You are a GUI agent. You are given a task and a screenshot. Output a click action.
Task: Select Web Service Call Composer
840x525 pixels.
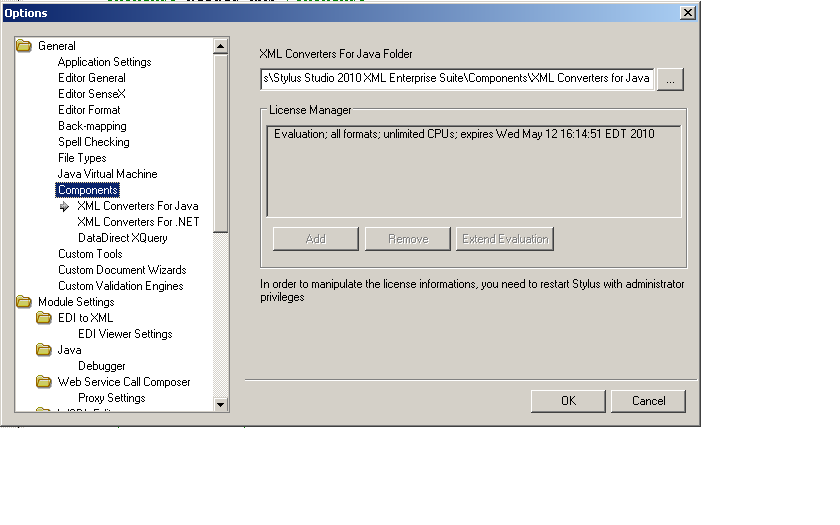124,382
